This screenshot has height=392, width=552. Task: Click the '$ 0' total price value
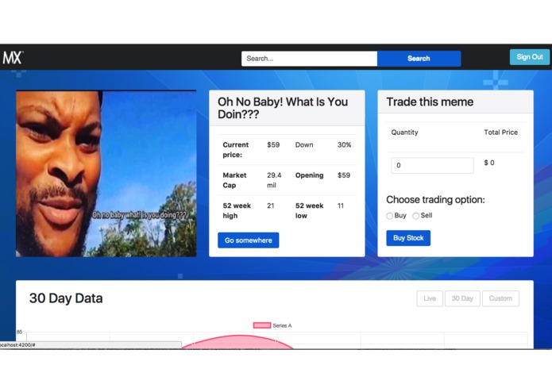pyautogui.click(x=489, y=163)
